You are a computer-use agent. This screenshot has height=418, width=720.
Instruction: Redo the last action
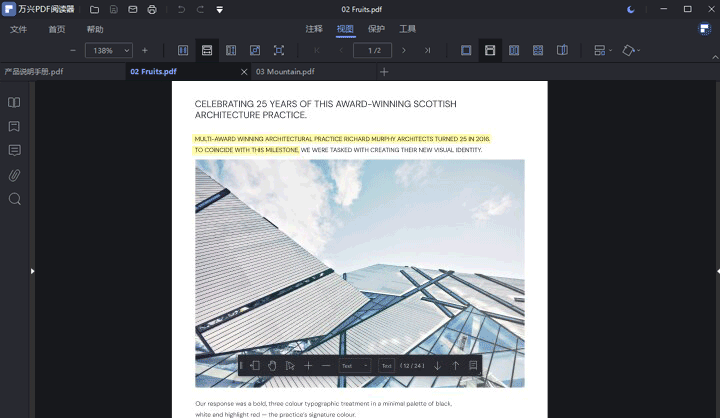200,10
